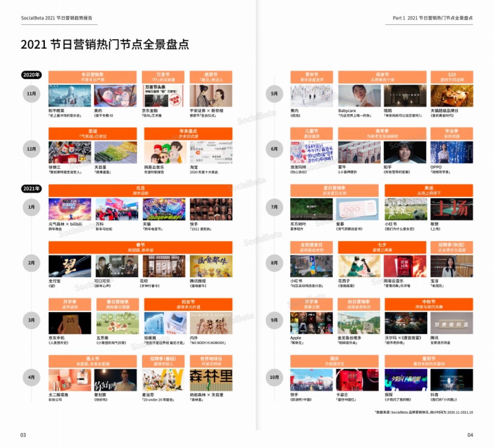
Task: Open the 蚂蚁森林 森林里 thumbnail
Action: tap(211, 380)
